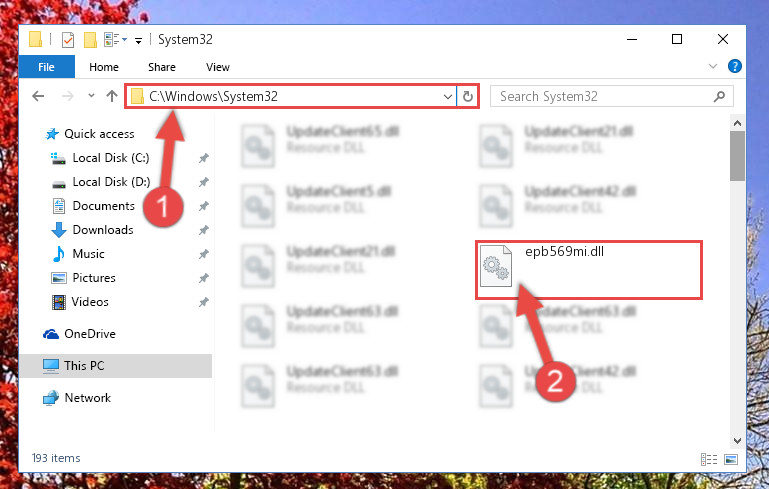Switch to the View ribbon tab

point(218,67)
